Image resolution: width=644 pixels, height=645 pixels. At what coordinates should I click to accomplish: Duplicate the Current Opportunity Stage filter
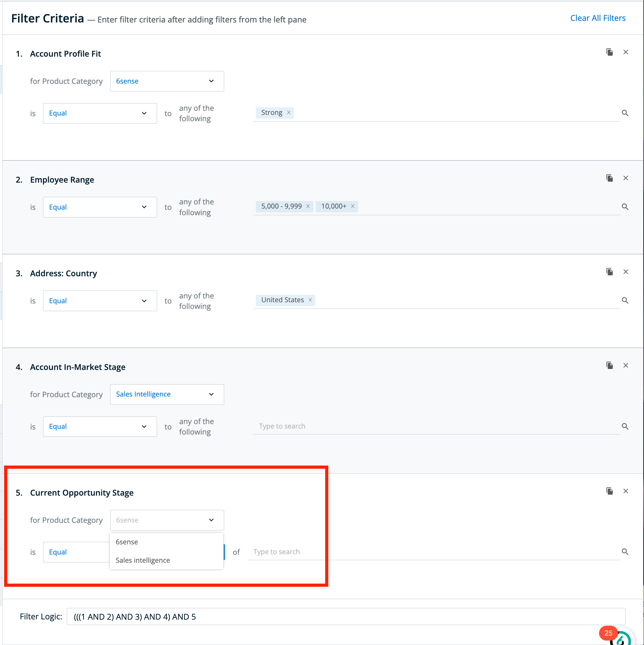coord(609,491)
